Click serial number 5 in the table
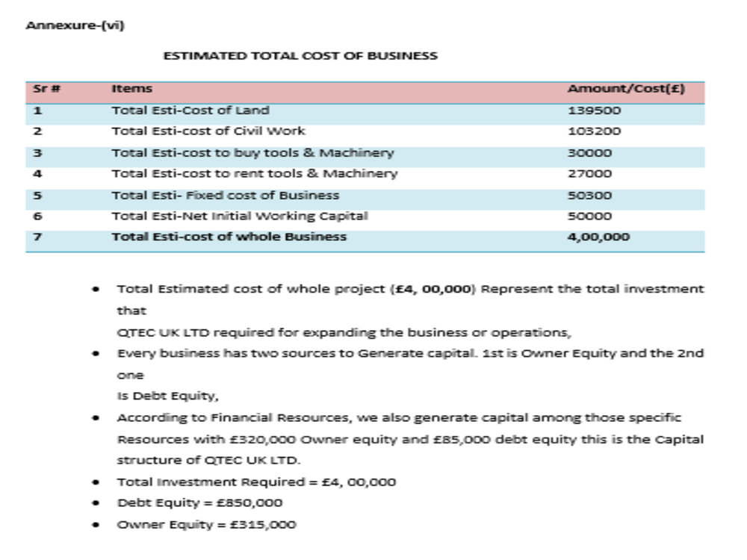 coord(37,195)
